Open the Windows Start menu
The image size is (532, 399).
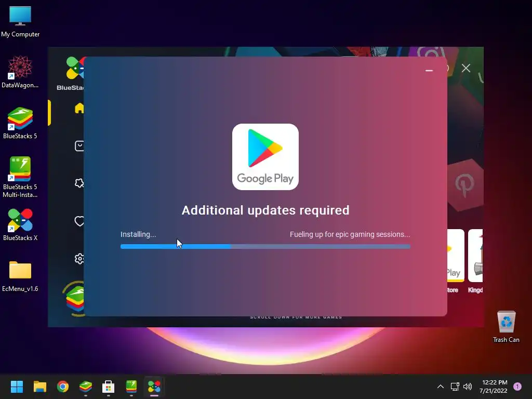[x=17, y=387]
